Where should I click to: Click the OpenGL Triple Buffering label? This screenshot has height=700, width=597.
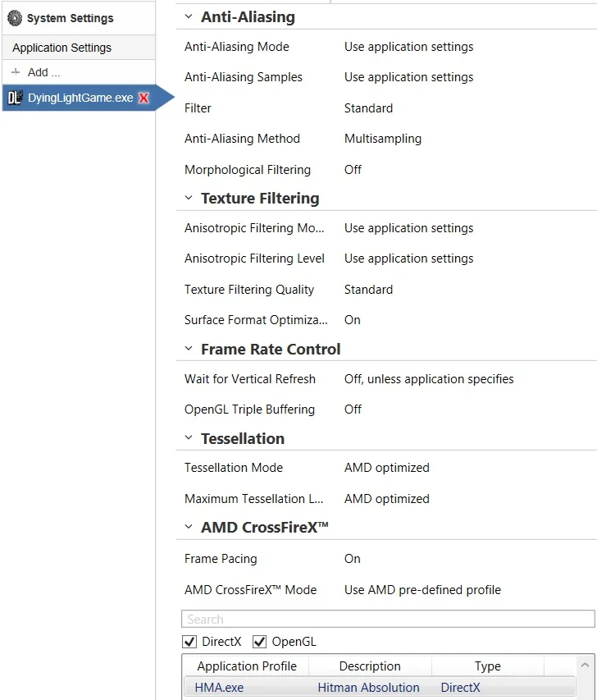point(249,409)
